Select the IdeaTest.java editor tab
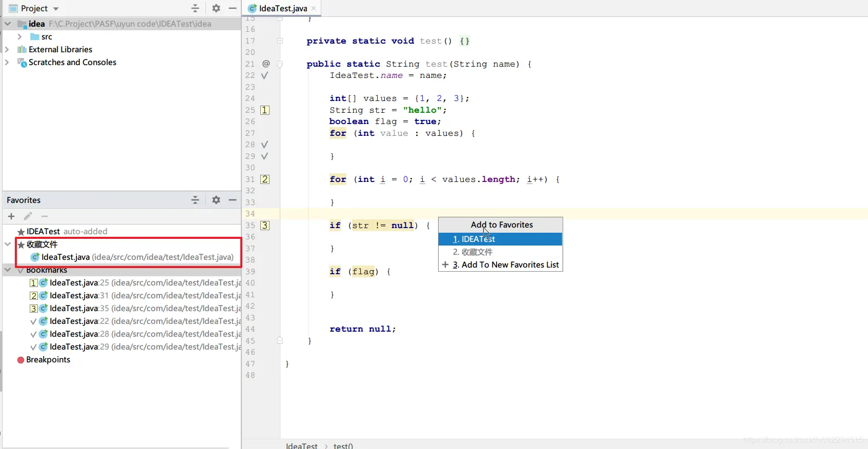 [x=281, y=8]
